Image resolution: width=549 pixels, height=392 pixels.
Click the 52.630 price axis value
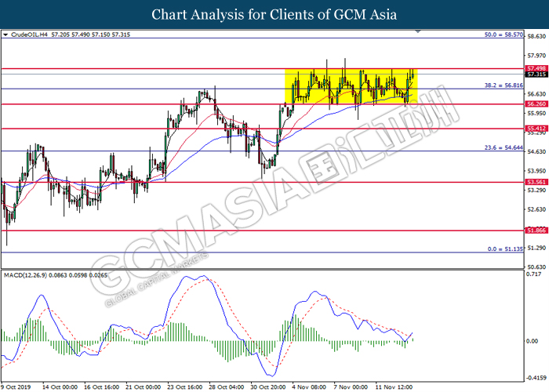click(x=536, y=209)
